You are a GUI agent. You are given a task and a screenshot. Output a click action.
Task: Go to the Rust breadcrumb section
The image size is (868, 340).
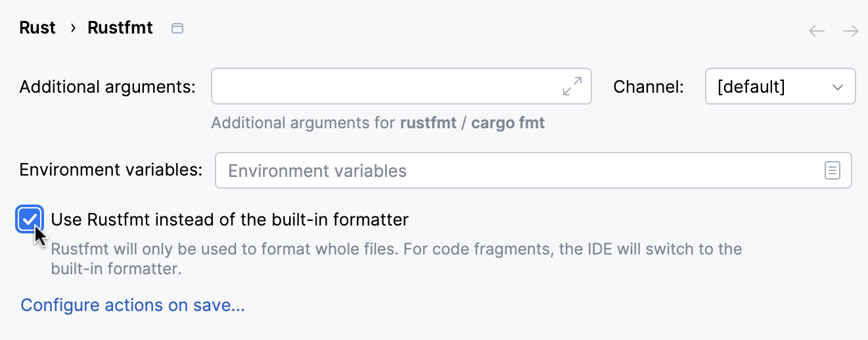(x=37, y=28)
